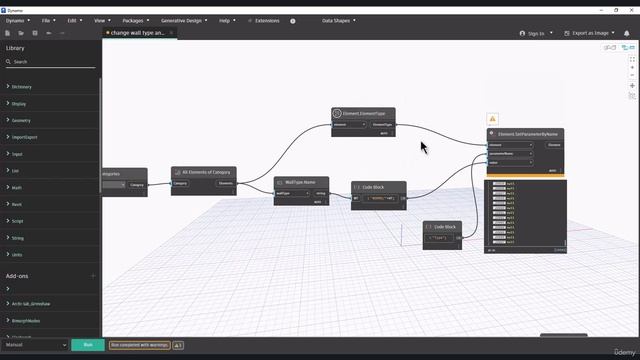The width and height of the screenshot is (640, 360).
Task: Click the New file toolbar icon
Action: [7, 33]
